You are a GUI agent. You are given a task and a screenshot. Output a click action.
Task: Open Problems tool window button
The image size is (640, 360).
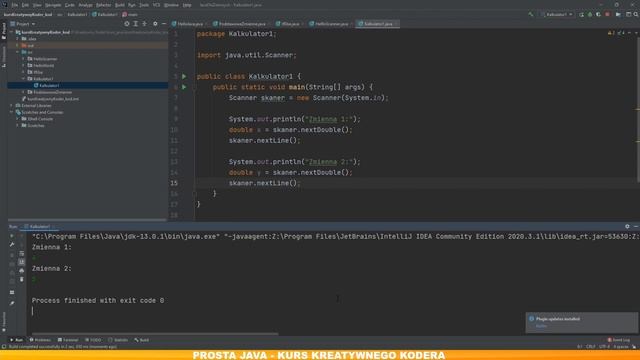[40, 340]
